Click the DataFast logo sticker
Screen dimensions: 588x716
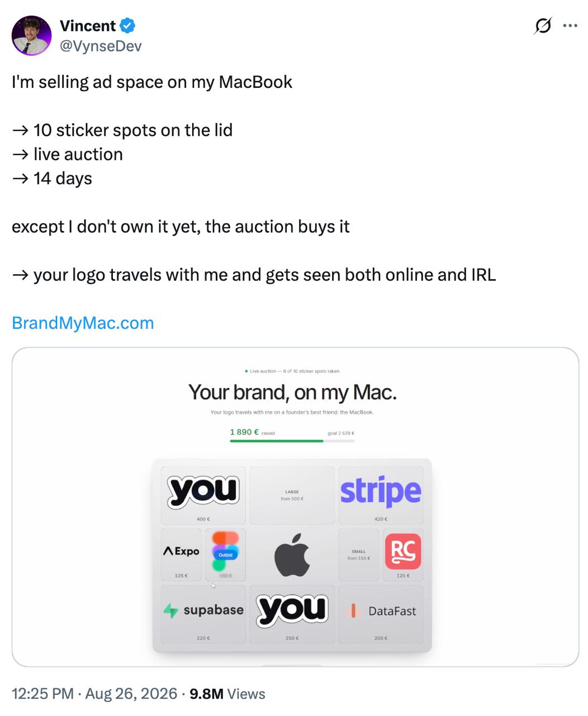(381, 611)
